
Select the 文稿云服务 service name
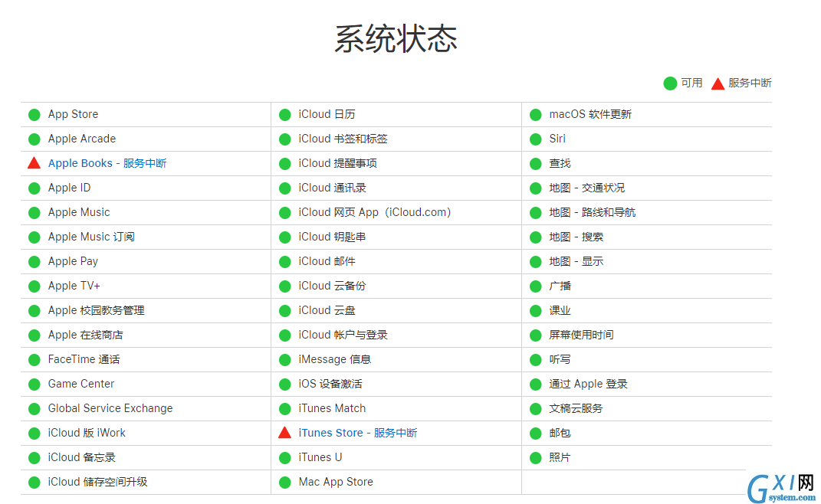576,408
